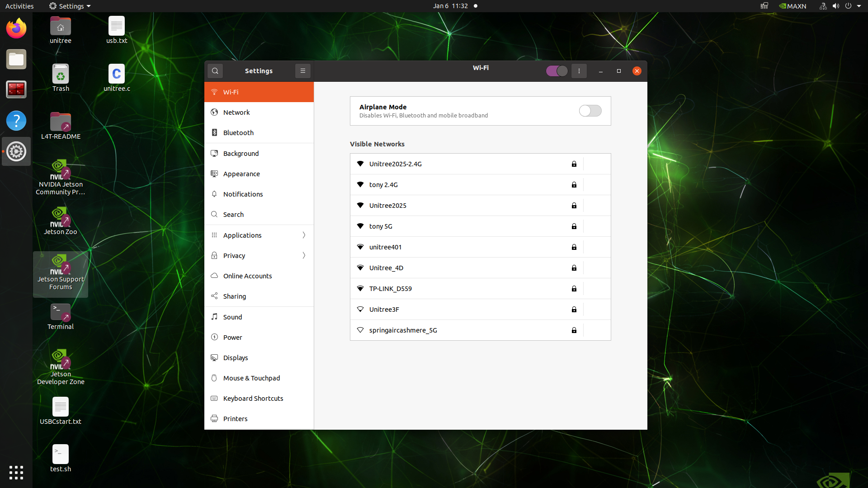Open the Settings app menu dropdown
Viewport: 868px width, 488px height.
[x=70, y=6]
